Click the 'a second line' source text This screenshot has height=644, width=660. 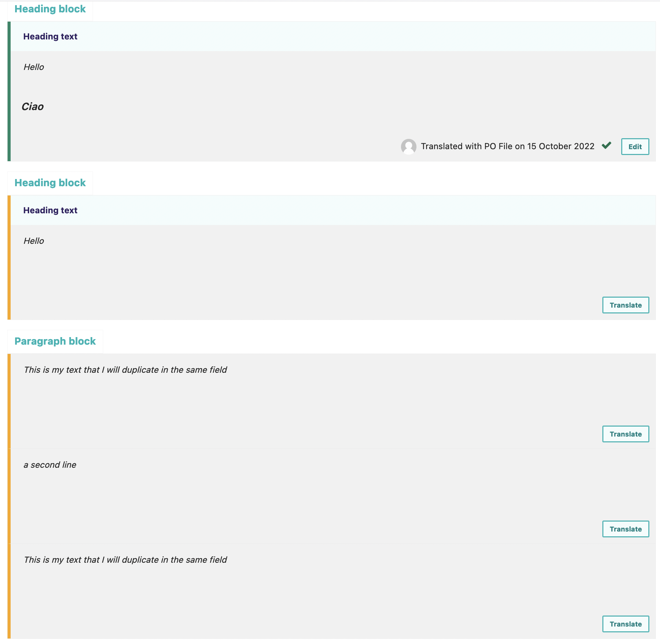(x=50, y=465)
